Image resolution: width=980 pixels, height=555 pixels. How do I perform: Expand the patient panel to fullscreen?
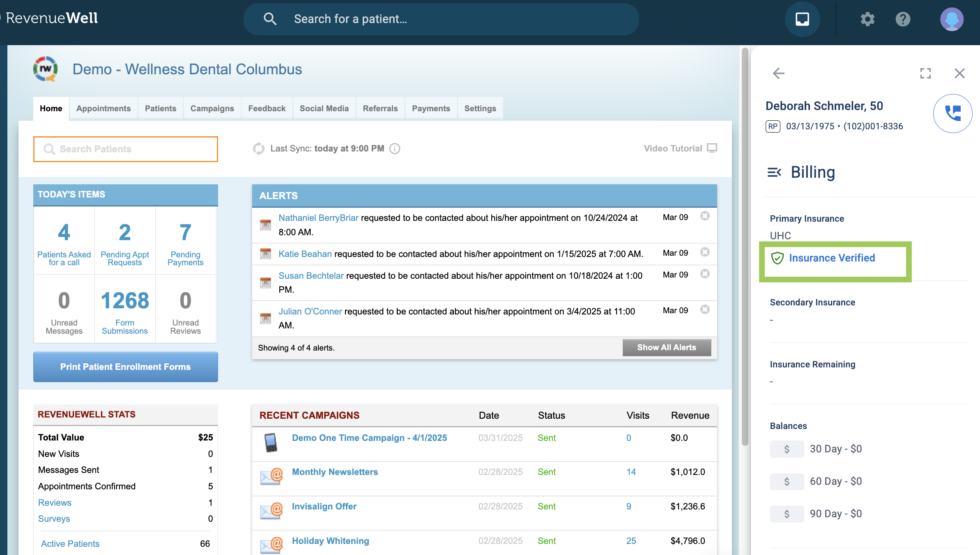tap(925, 73)
